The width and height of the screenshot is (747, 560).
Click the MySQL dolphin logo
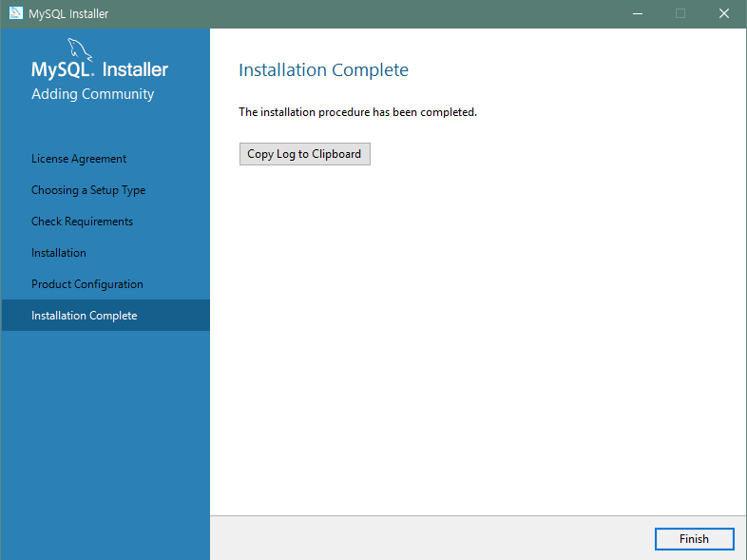click(79, 49)
